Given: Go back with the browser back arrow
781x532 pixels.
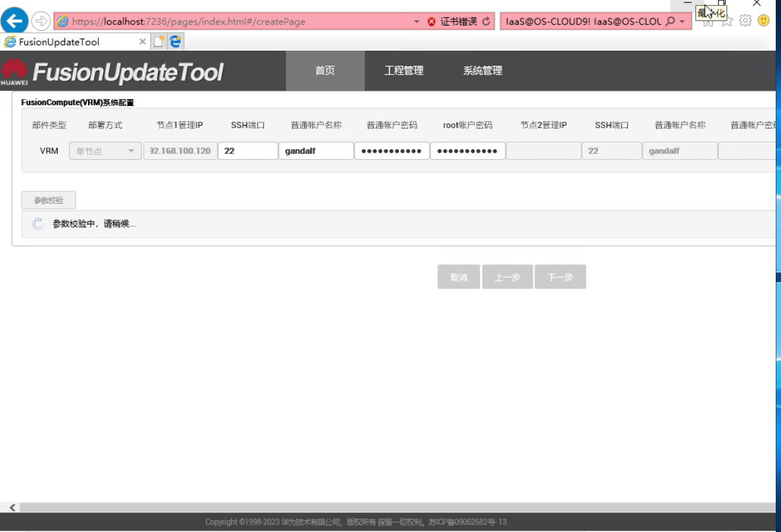Looking at the screenshot, I should pyautogui.click(x=14, y=21).
